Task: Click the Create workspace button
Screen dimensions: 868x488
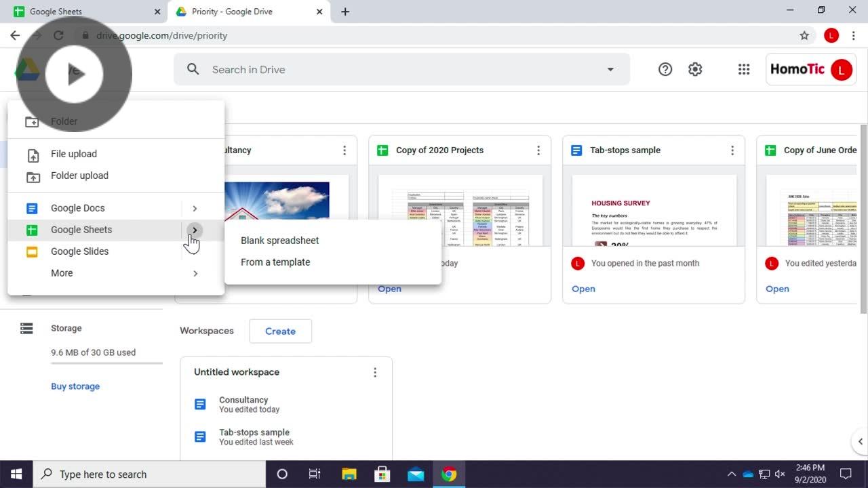Action: click(280, 331)
